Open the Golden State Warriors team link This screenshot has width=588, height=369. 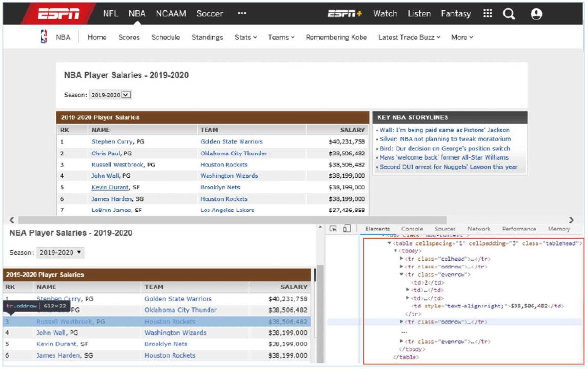pos(231,142)
